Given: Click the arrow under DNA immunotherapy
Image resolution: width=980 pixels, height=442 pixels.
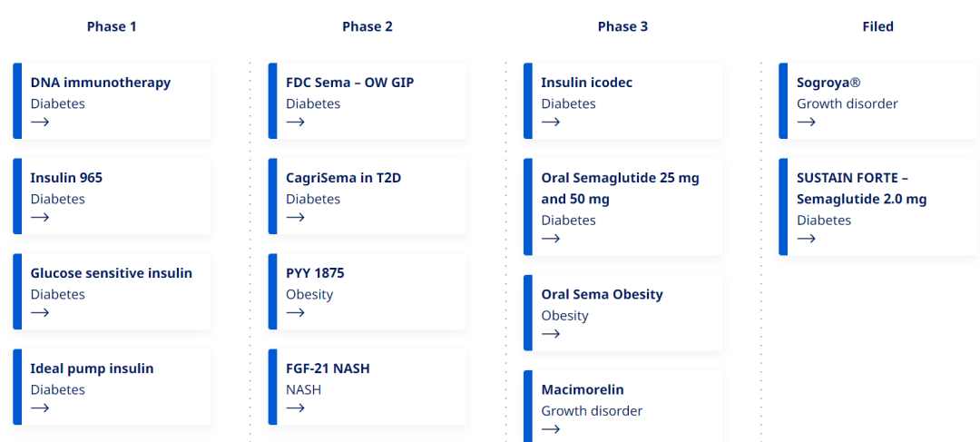Looking at the screenshot, I should click(x=40, y=122).
